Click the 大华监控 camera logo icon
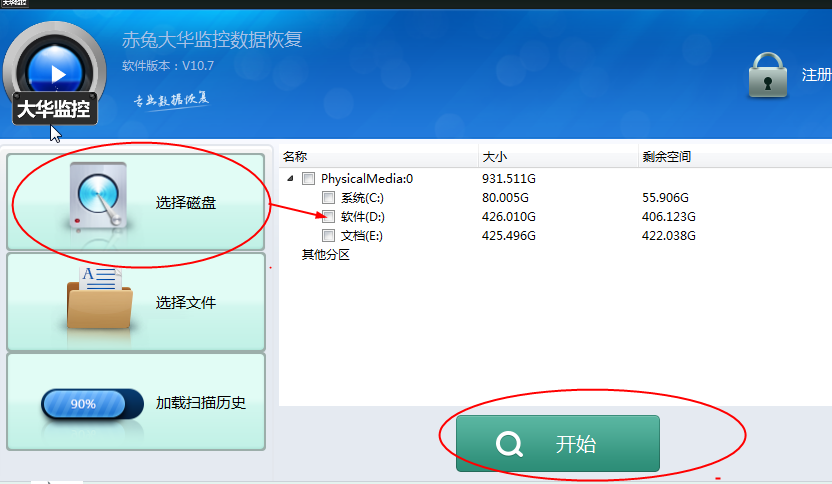Image resolution: width=832 pixels, height=484 pixels. 54,73
